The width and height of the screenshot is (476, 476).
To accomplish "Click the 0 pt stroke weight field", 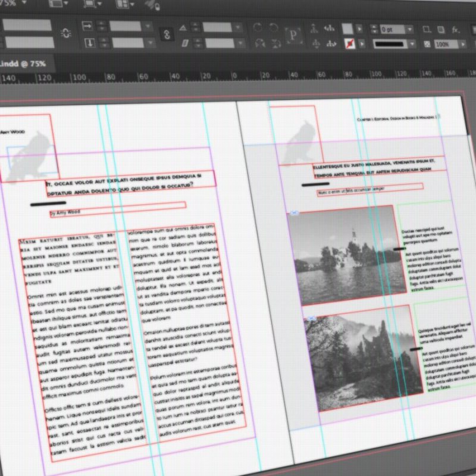I will pyautogui.click(x=393, y=29).
